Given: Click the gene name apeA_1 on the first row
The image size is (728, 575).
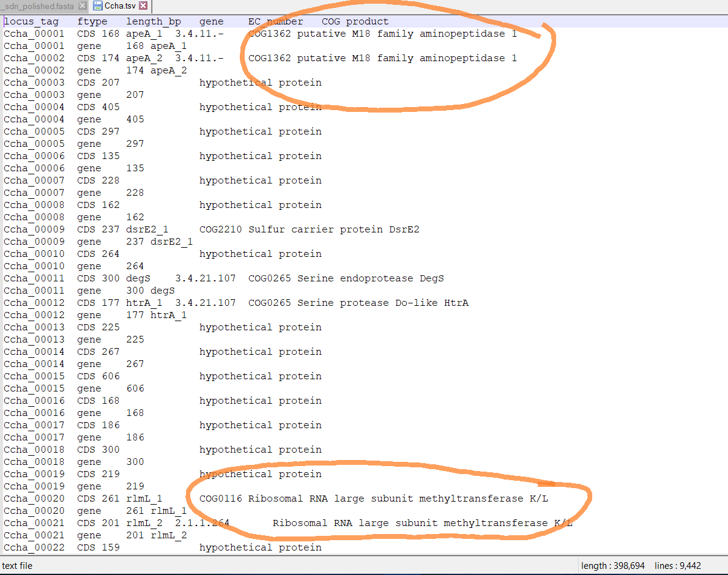Looking at the screenshot, I should point(144,33).
